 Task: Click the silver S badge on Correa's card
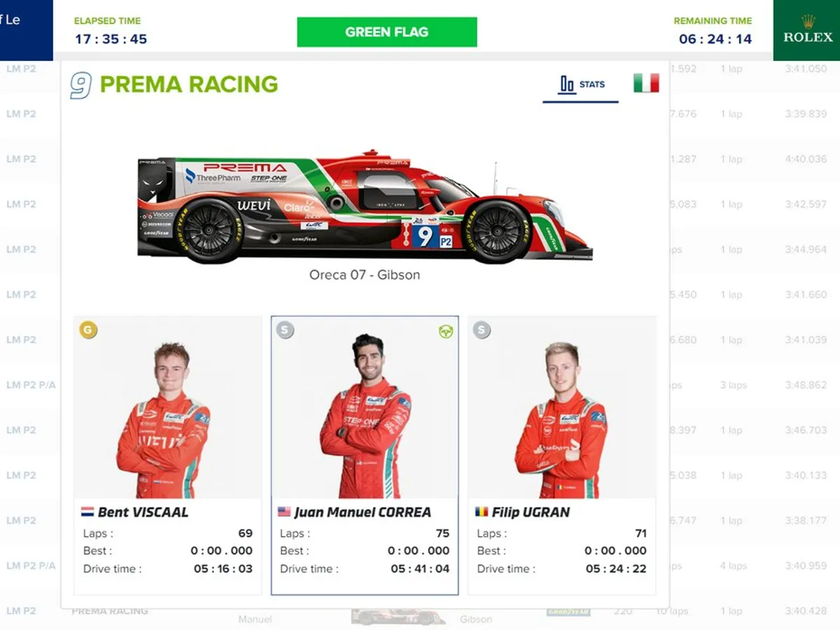click(285, 330)
